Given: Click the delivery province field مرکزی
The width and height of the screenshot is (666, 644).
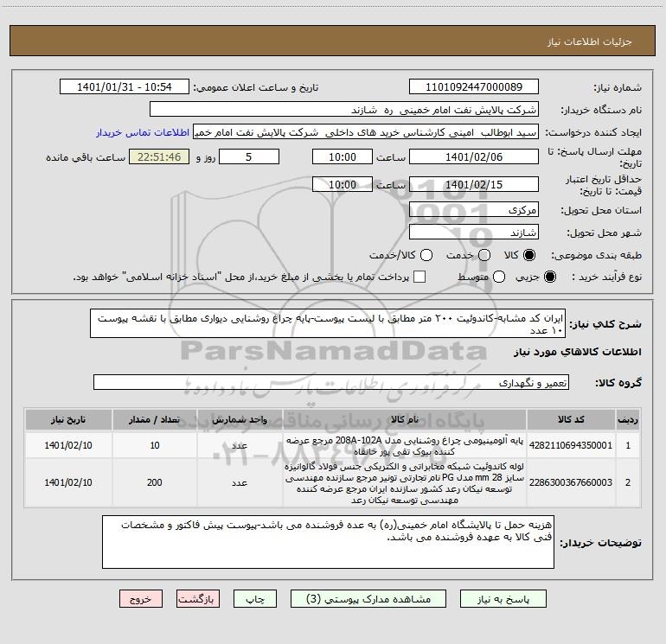Looking at the screenshot, I should [474, 209].
